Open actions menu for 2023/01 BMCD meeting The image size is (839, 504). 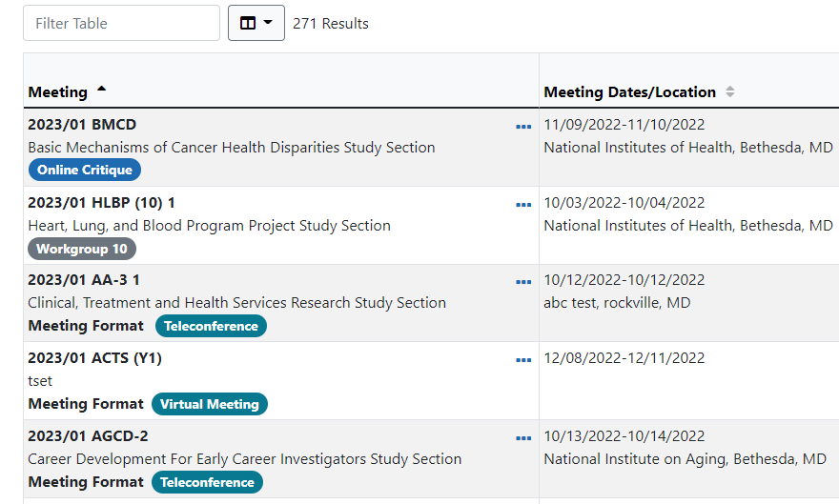click(x=523, y=127)
